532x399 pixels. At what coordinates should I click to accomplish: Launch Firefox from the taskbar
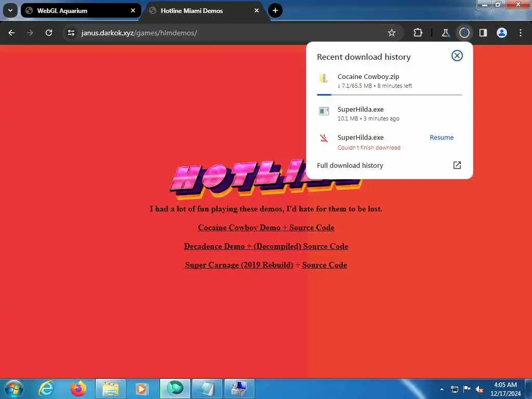78,389
